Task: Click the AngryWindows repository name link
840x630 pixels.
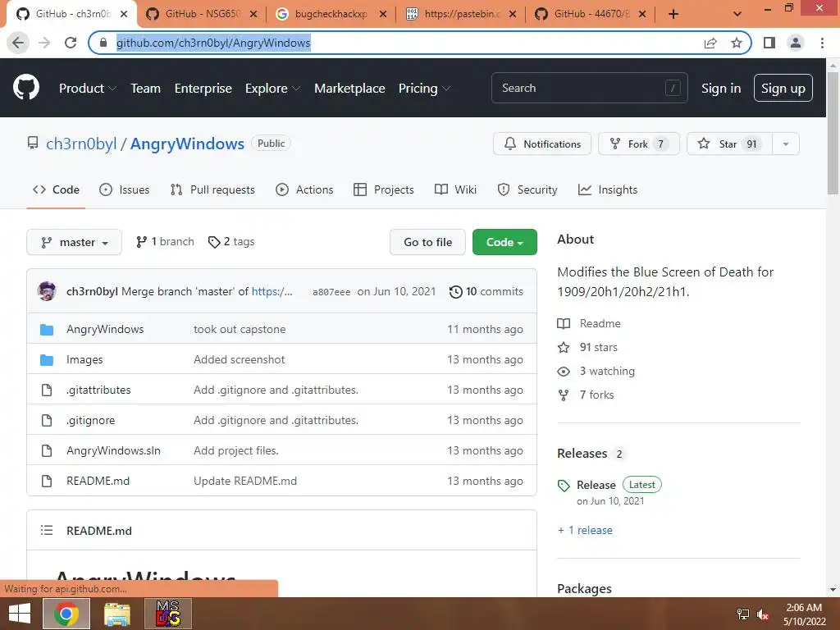Action: 187,144
